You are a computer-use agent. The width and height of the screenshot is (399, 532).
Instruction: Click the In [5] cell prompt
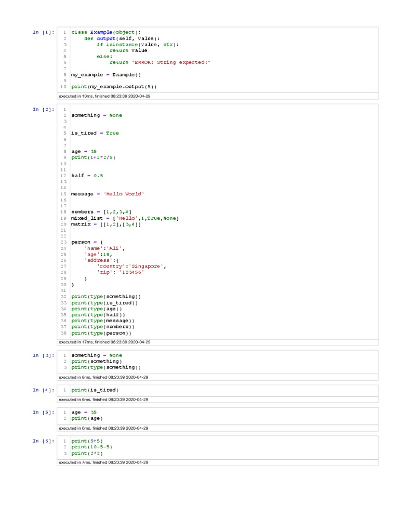[43, 412]
